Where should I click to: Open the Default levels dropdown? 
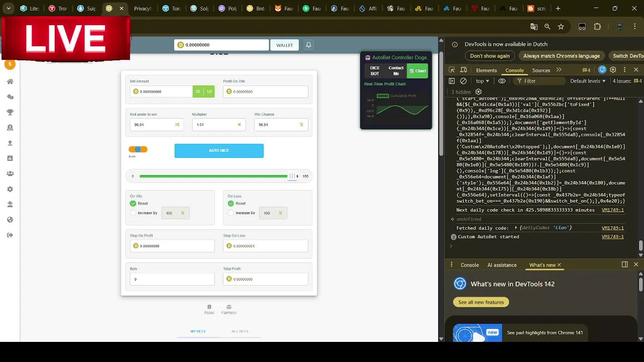click(x=588, y=81)
